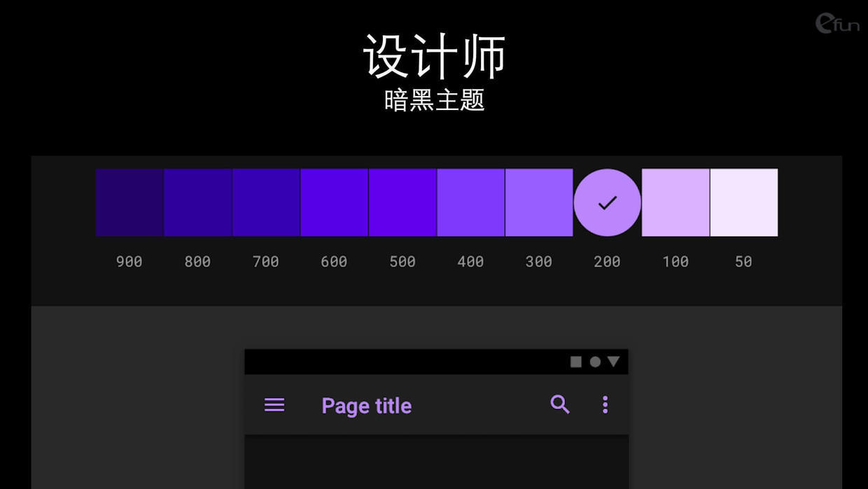The height and width of the screenshot is (489, 868).
Task: Open the hamburger menu icon
Action: pyautogui.click(x=274, y=405)
